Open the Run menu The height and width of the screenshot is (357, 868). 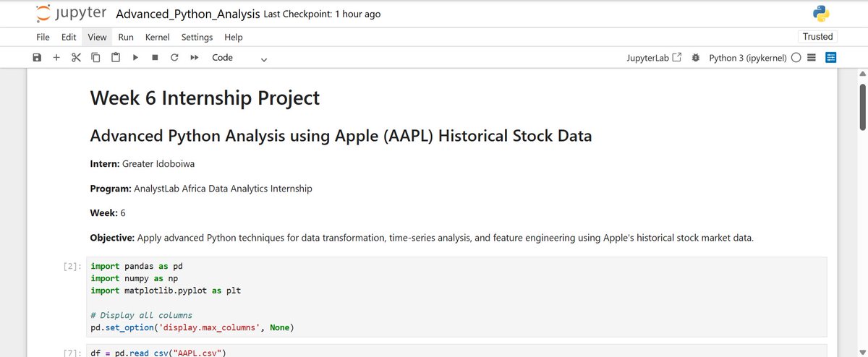pos(126,37)
